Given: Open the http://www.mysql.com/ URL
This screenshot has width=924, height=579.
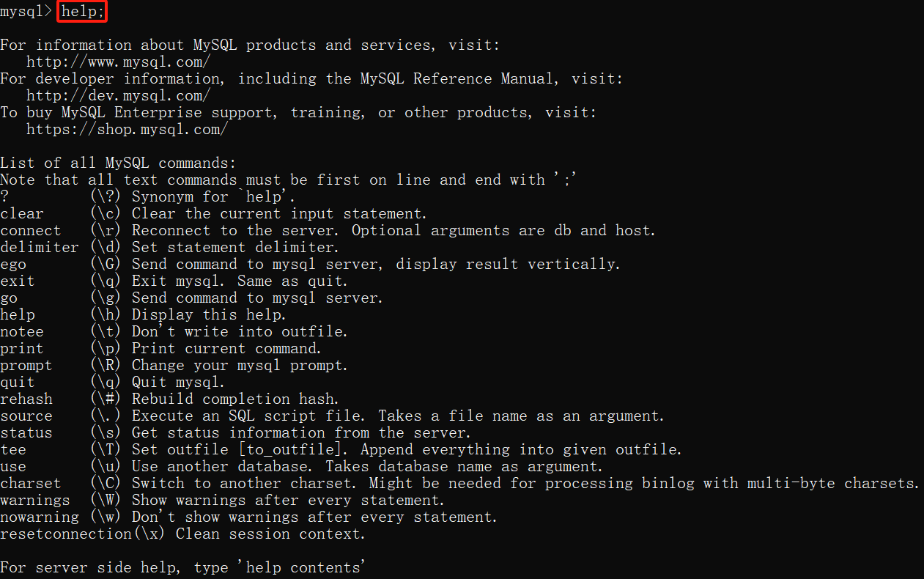Looking at the screenshot, I should 119,62.
